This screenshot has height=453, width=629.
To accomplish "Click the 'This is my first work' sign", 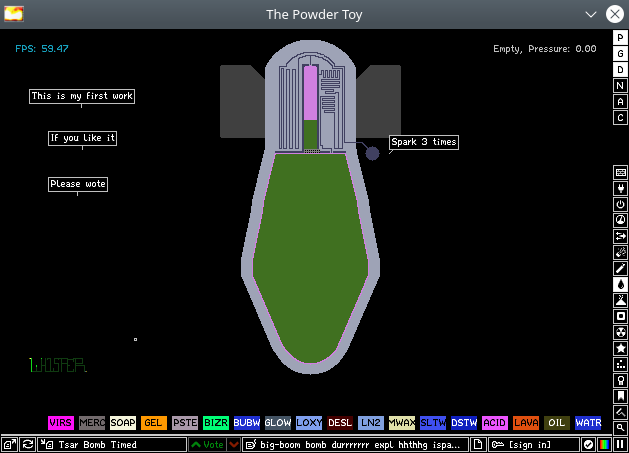I will click(82, 96).
